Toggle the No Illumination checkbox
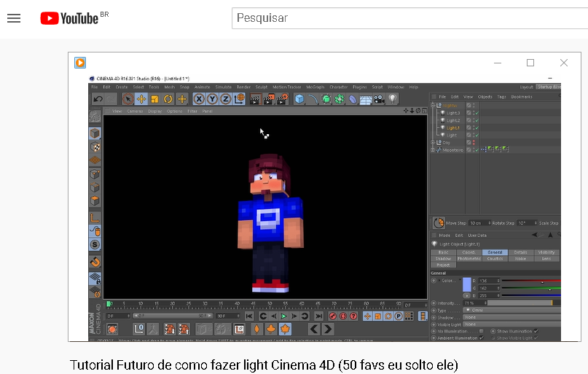This screenshot has height=374, width=588. coord(481,331)
